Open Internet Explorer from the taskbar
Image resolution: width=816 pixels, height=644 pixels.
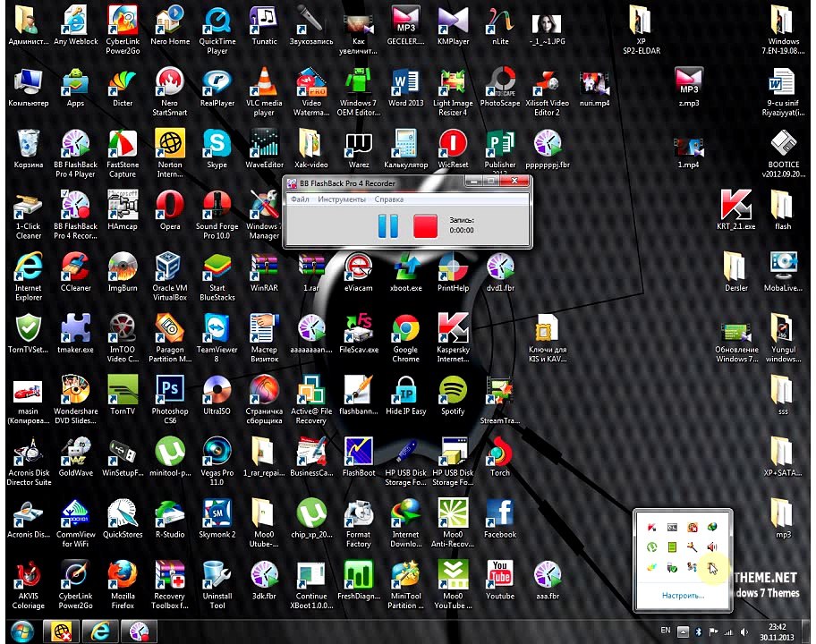click(x=100, y=631)
